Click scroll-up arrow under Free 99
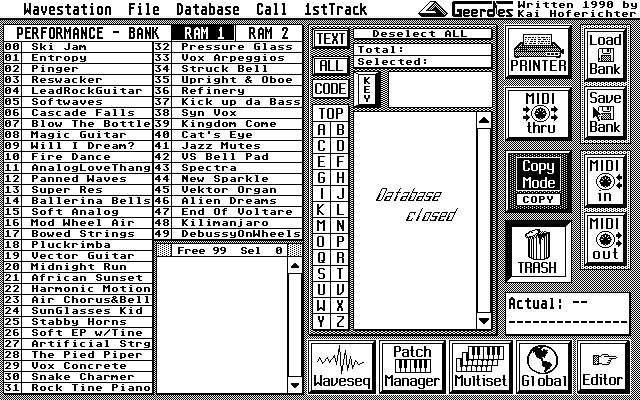Viewport: 640px width, 400px height. [294, 266]
